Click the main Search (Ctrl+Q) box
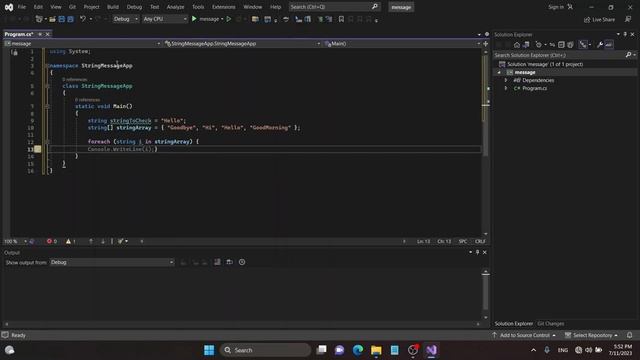Image resolution: width=640 pixels, height=360 pixels. [334, 7]
